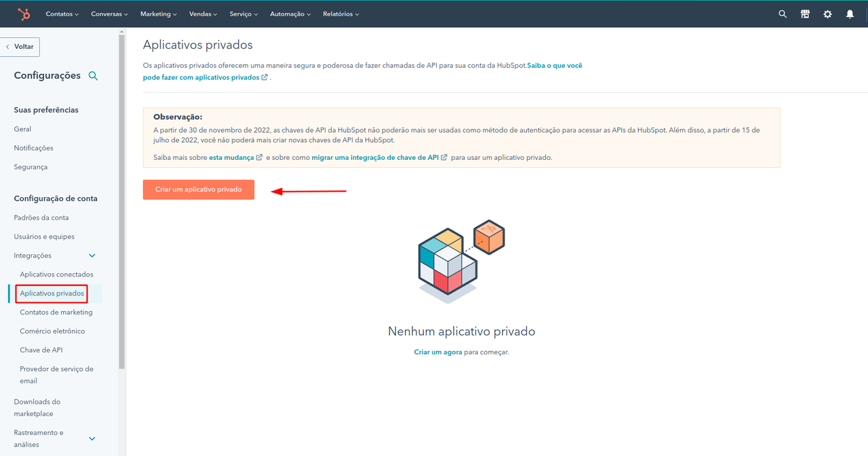Open Saiba o que você pode fazer link

click(362, 72)
